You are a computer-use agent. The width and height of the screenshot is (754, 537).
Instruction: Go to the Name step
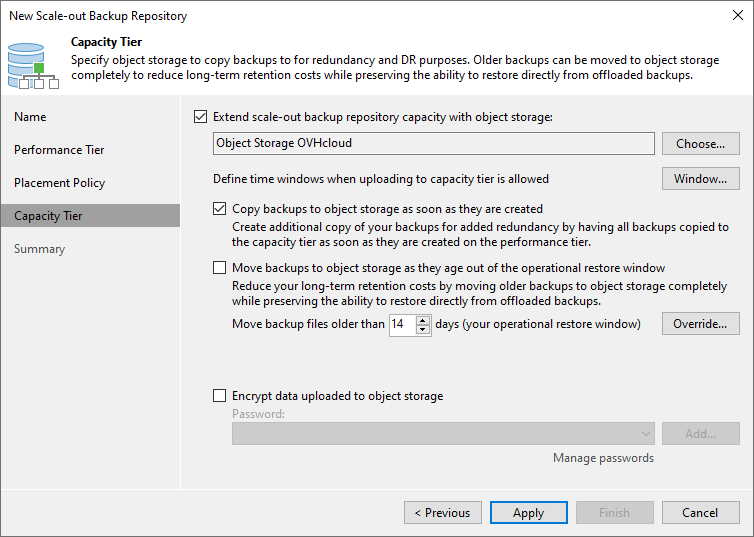30,117
